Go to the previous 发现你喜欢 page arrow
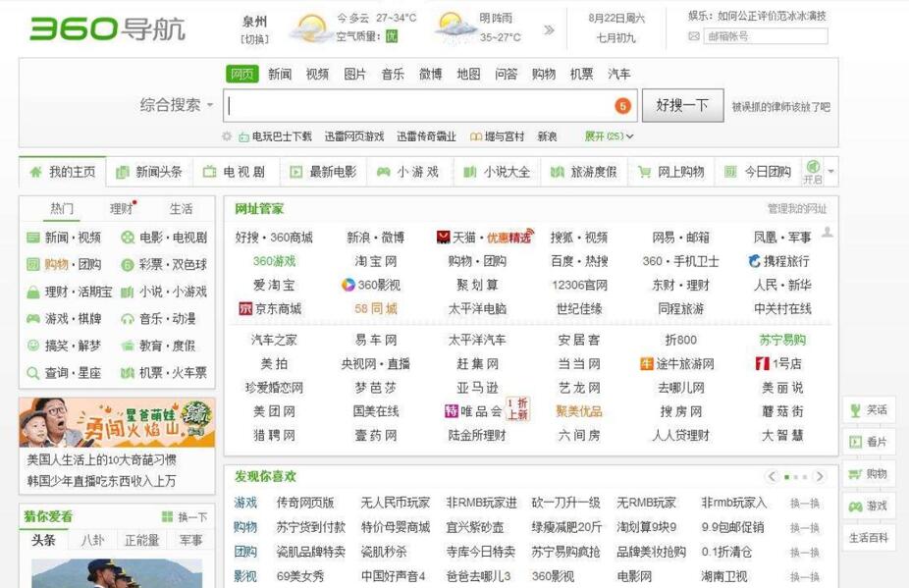The width and height of the screenshot is (909, 588). click(771, 477)
